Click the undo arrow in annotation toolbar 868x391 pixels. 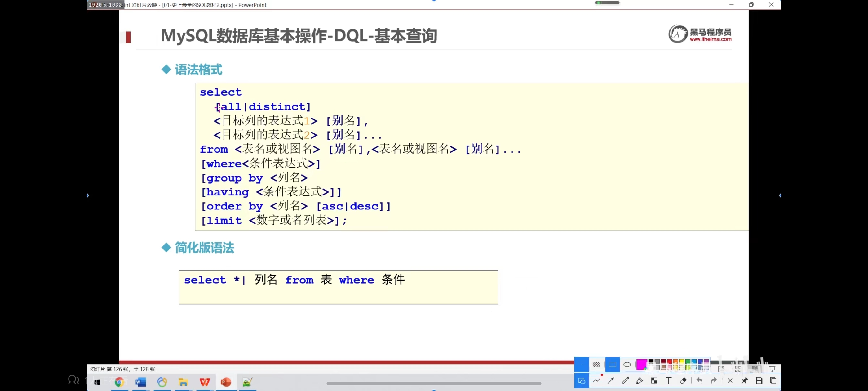coord(700,380)
